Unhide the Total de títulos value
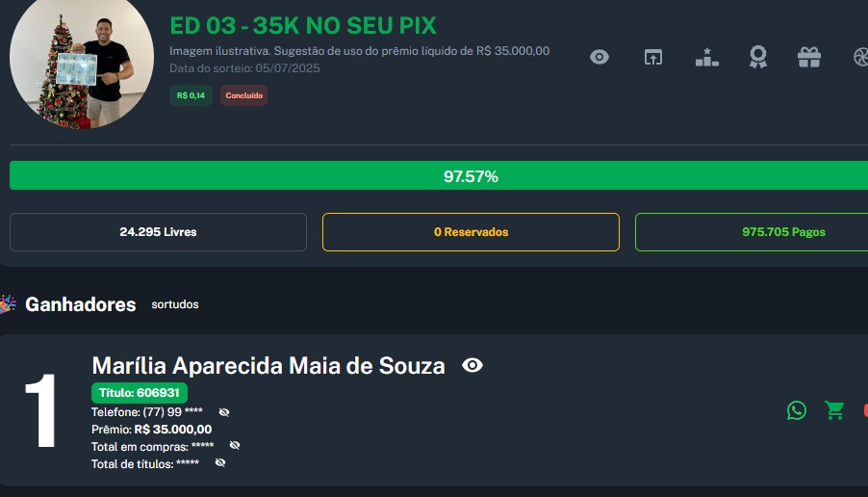Screen dimensions: 868x497 tap(220, 463)
